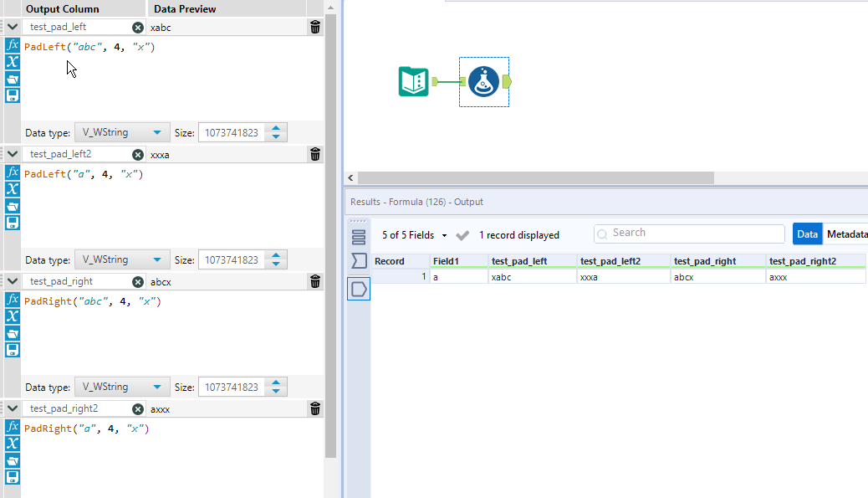Open the table layout icon in Results panel
Viewport: 868px width, 498px height.
click(359, 235)
